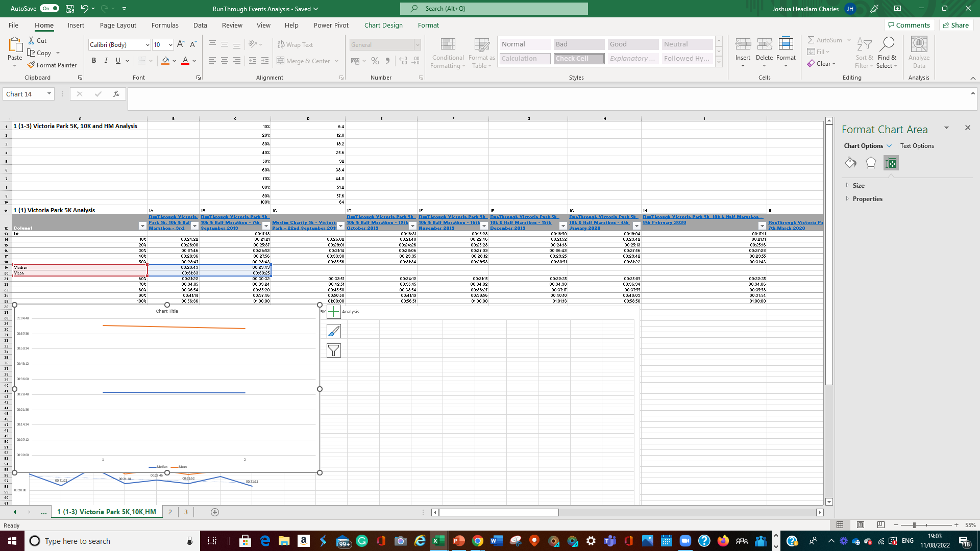Select Effects pentagon icon in pane
Viewport: 980px width, 551px height.
pyautogui.click(x=871, y=163)
